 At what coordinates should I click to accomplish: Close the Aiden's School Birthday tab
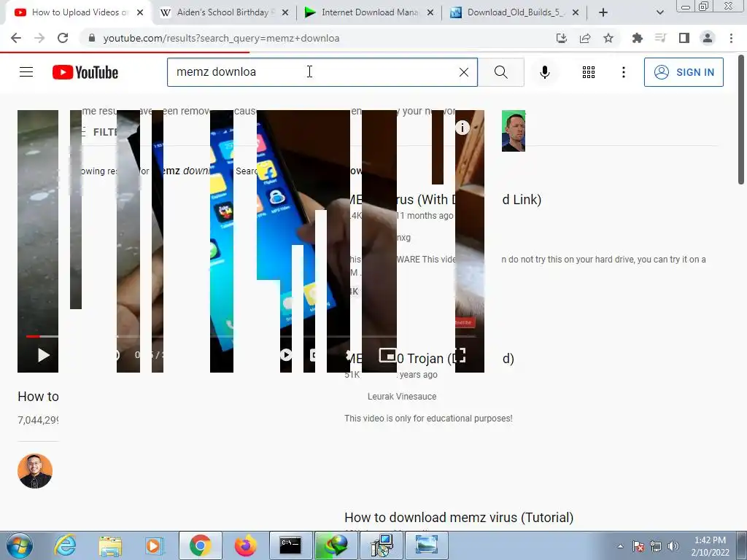click(x=285, y=13)
